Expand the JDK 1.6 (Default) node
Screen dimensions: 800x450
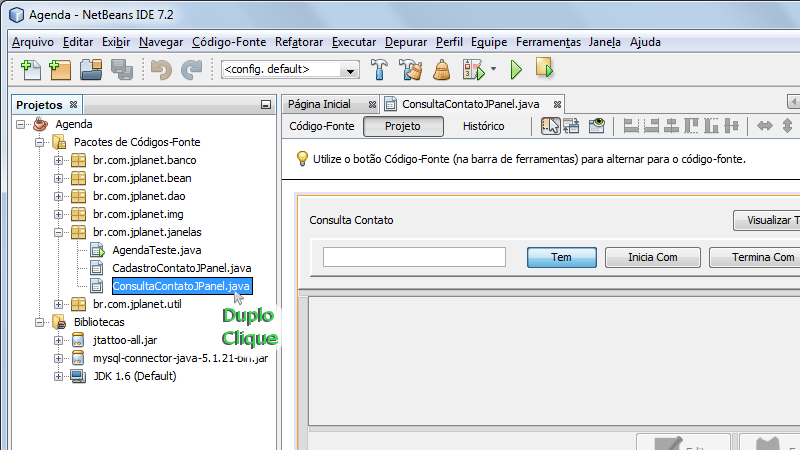[x=58, y=377]
